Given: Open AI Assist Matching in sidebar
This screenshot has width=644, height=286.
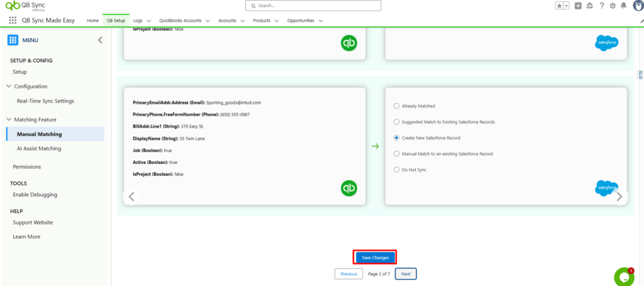Looking at the screenshot, I should pos(39,148).
